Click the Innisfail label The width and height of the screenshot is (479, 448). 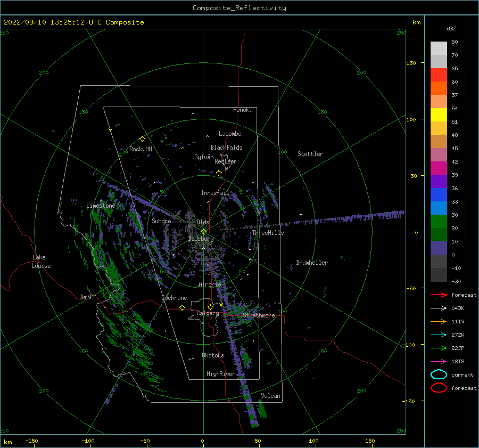pyautogui.click(x=215, y=193)
